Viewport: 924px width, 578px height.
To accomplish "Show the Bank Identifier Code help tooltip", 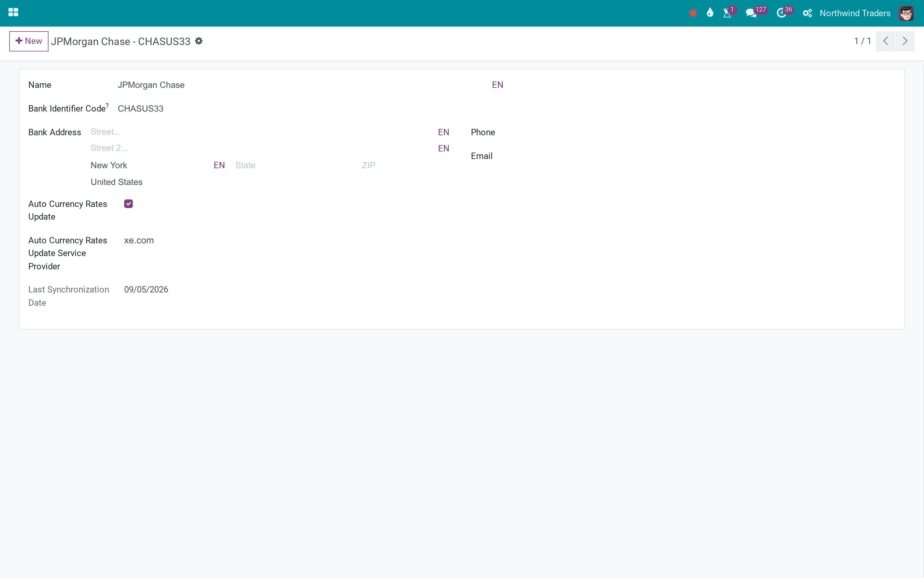I will (107, 105).
